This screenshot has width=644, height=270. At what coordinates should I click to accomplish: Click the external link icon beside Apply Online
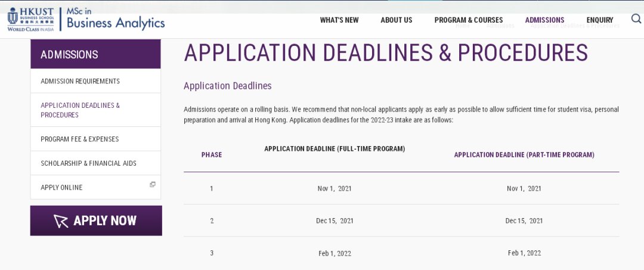point(153,185)
